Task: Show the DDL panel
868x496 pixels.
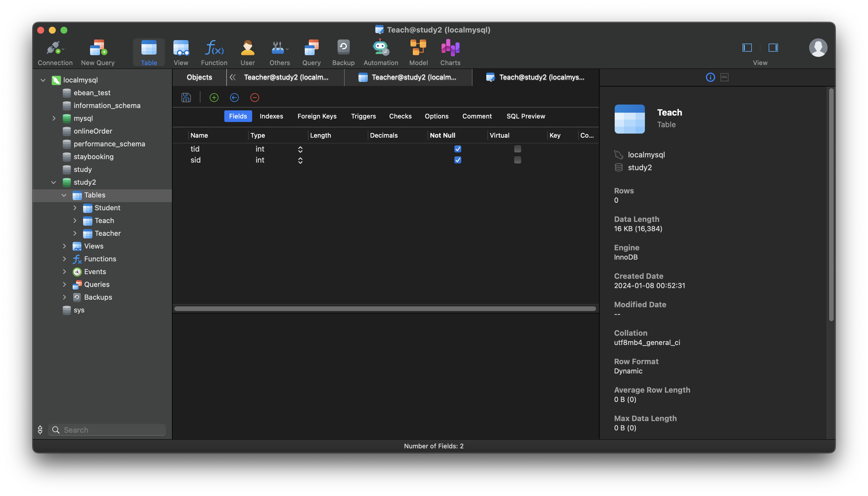Action: coord(724,77)
